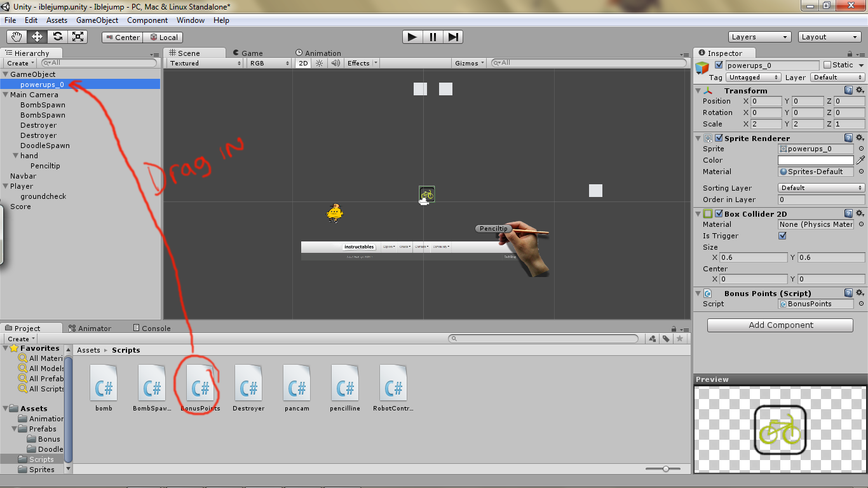Screen dimensions: 868x488
Task: Select the Move tool in the toolbar
Action: click(37, 37)
